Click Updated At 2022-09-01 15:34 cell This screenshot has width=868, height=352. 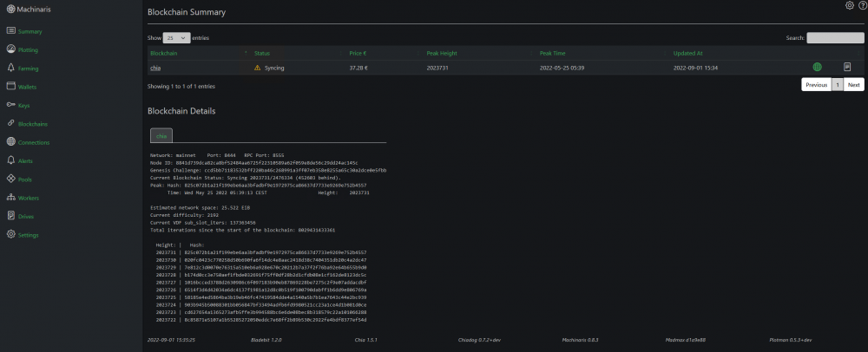click(x=696, y=68)
